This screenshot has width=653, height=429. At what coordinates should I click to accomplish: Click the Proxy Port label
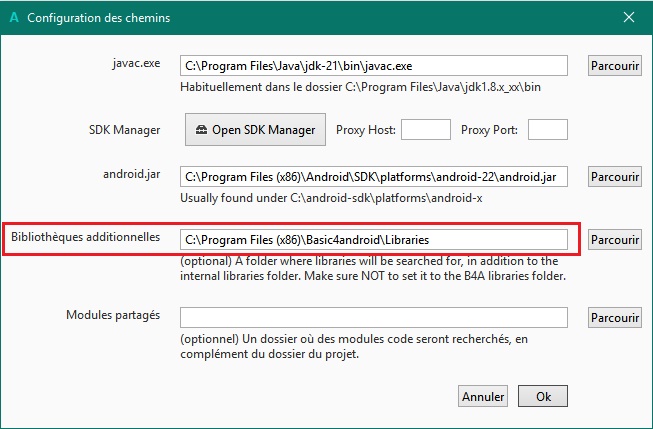(x=491, y=129)
